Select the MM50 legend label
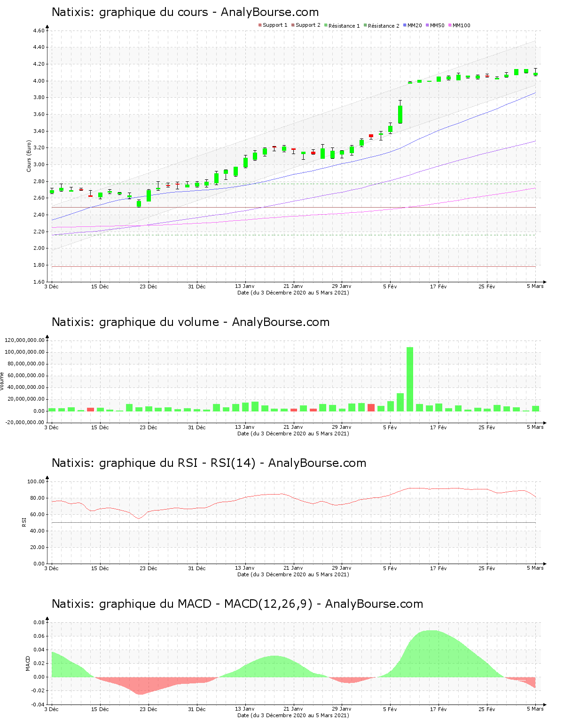Image resolution: width=564 pixels, height=728 pixels. point(437,25)
